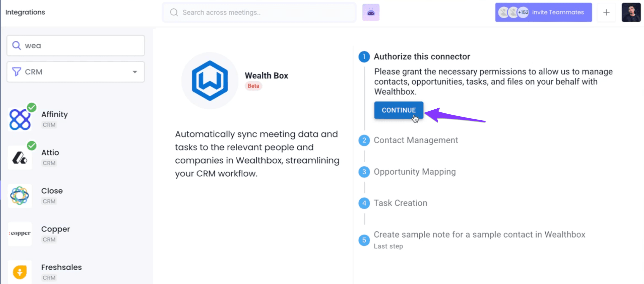The height and width of the screenshot is (284, 644).
Task: Select step 5 Create sample note
Action: coord(472,240)
